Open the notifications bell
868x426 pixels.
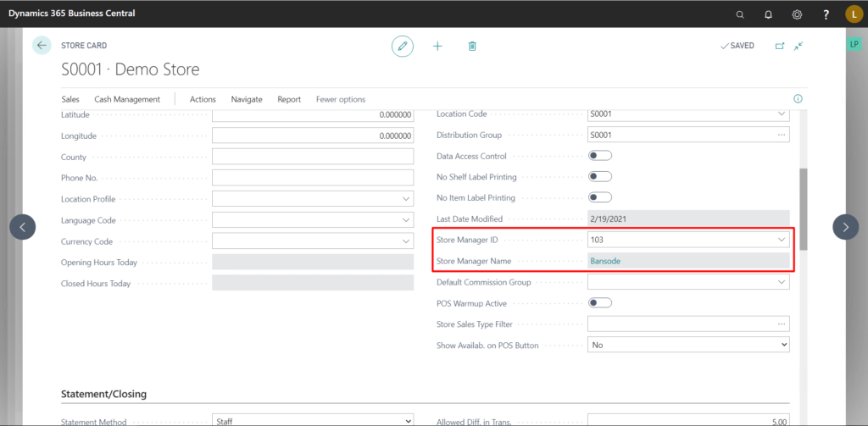(x=768, y=14)
